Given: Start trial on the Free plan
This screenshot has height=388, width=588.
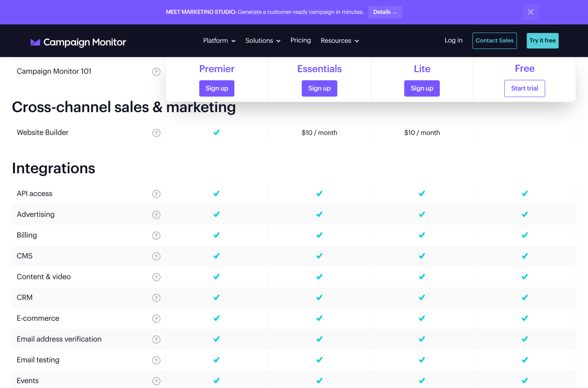Looking at the screenshot, I should (524, 88).
